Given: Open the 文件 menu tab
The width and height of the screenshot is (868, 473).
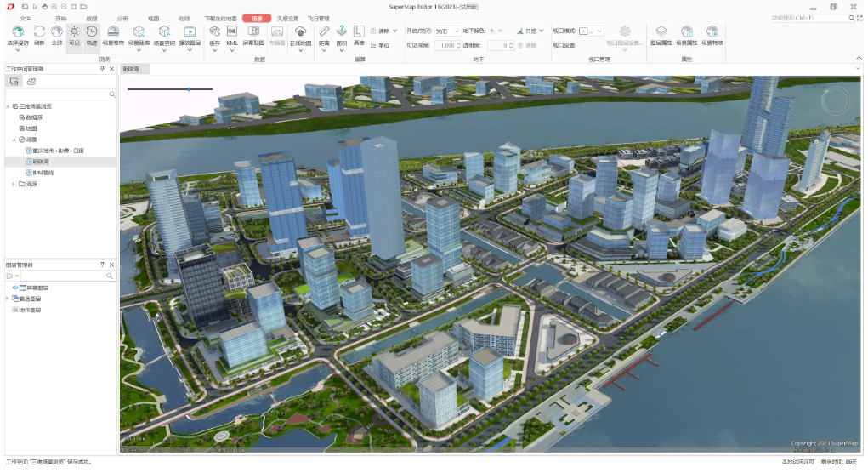Looking at the screenshot, I should tap(26, 18).
